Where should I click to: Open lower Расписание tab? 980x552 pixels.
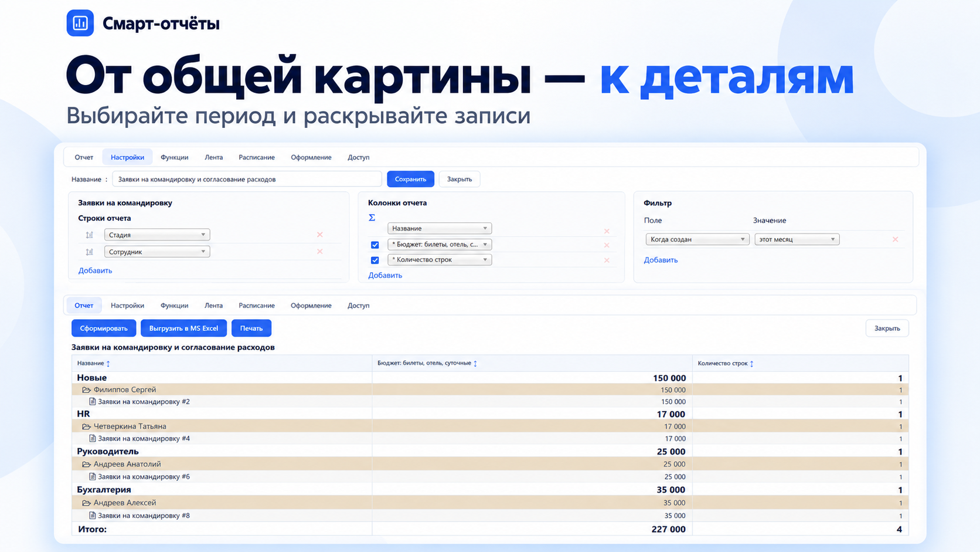pos(257,306)
